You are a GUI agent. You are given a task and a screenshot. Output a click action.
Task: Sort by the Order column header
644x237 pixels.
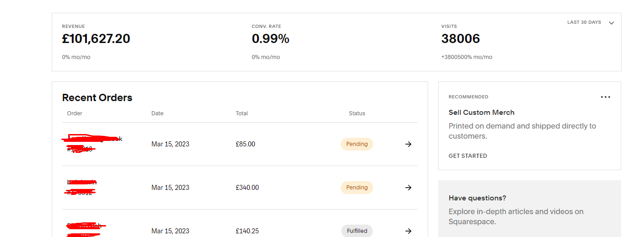(75, 113)
